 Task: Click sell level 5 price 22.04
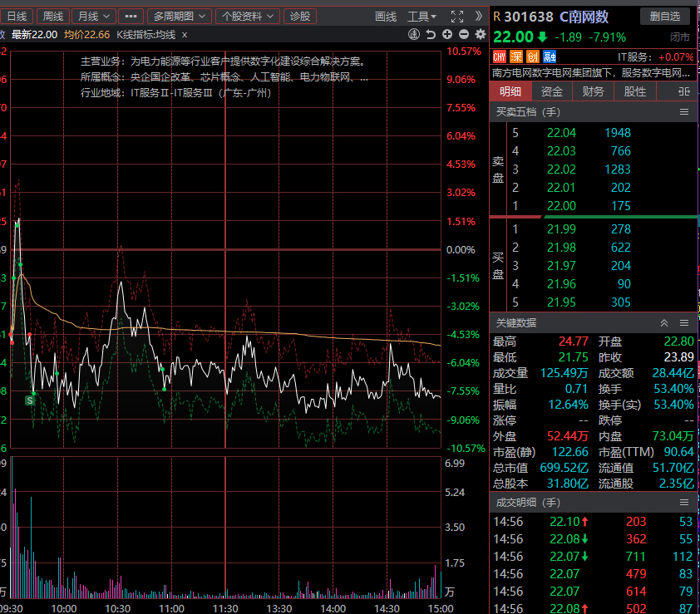click(x=561, y=133)
